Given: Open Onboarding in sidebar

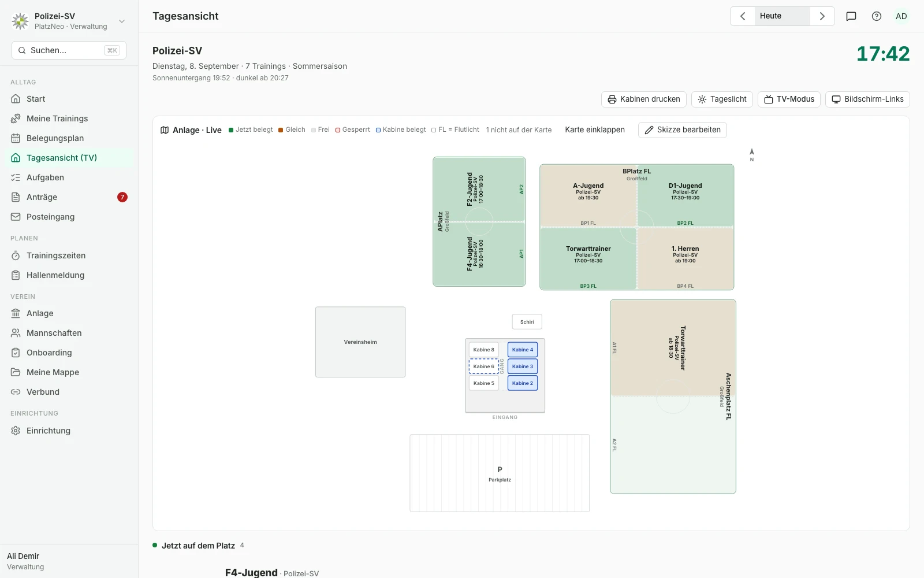Looking at the screenshot, I should [x=69, y=353].
